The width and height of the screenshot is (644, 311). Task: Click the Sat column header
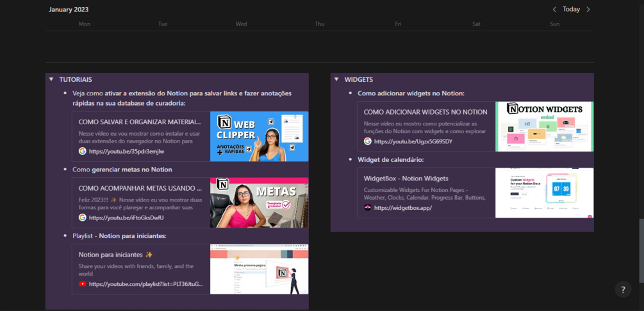coord(476,24)
